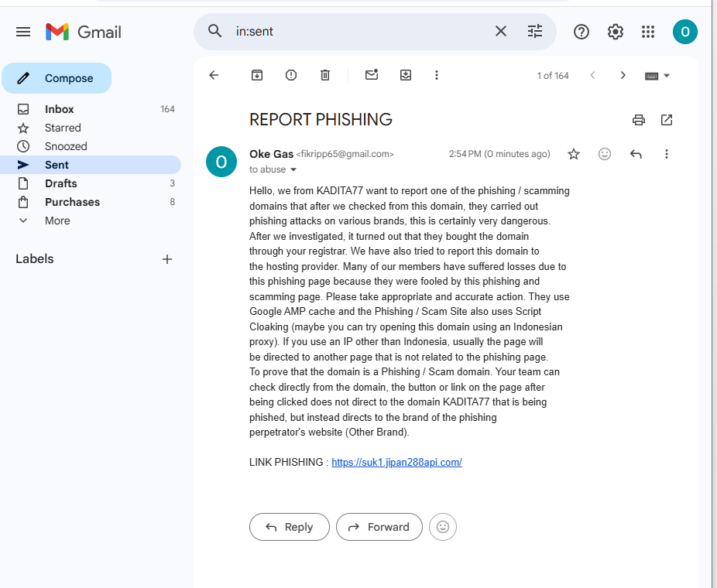The height and width of the screenshot is (588, 717).
Task: Open the Starred folder
Action: tap(91, 128)
